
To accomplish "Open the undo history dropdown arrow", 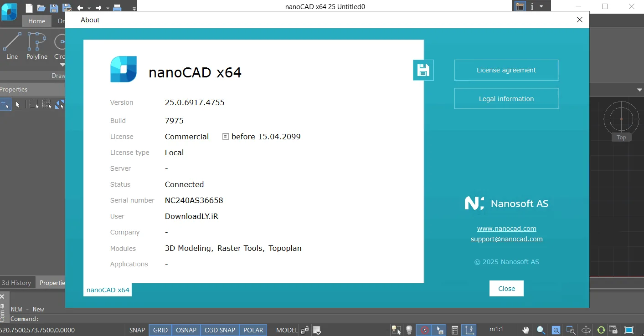I will coord(89,8).
